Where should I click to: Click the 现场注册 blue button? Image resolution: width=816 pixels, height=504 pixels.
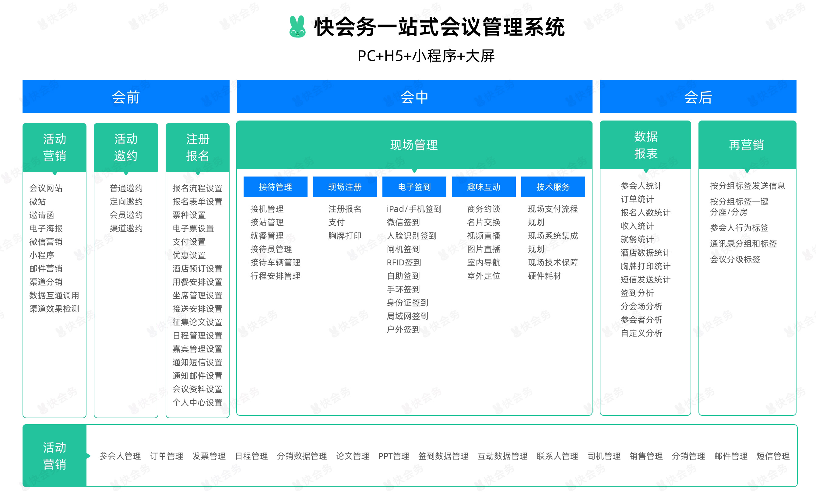point(344,187)
